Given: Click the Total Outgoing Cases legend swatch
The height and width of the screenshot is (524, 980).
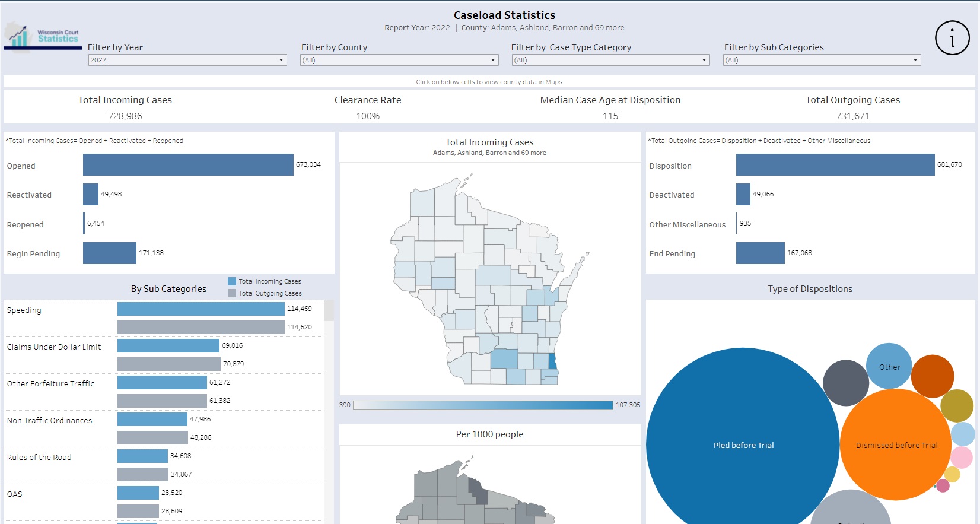Looking at the screenshot, I should tap(232, 293).
